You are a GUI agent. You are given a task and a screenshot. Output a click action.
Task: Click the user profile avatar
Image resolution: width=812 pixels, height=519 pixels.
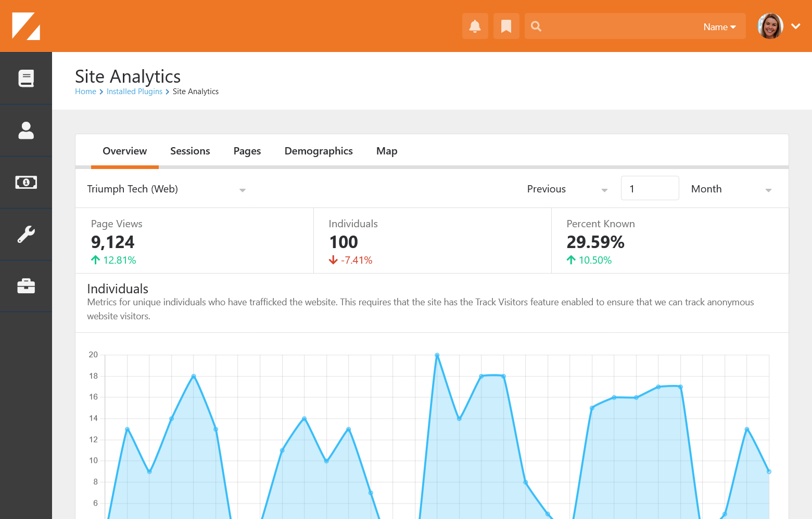tap(770, 26)
